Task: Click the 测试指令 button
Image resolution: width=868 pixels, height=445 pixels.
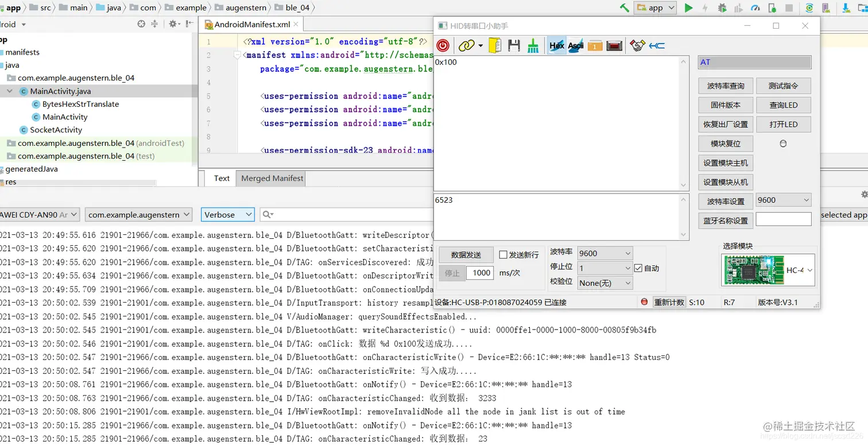Action: [784, 86]
